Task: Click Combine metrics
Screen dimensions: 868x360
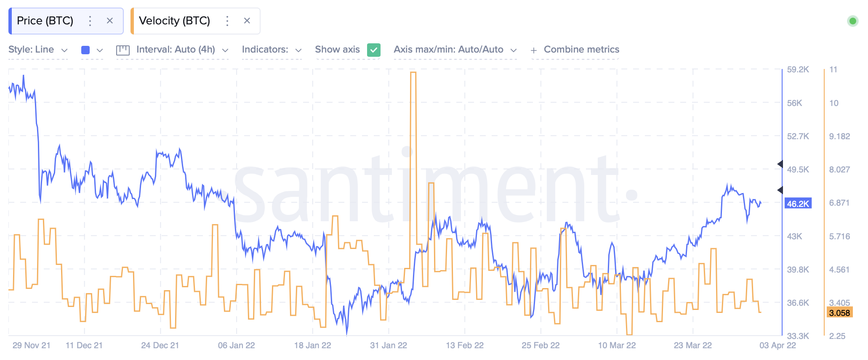Action: click(x=581, y=49)
